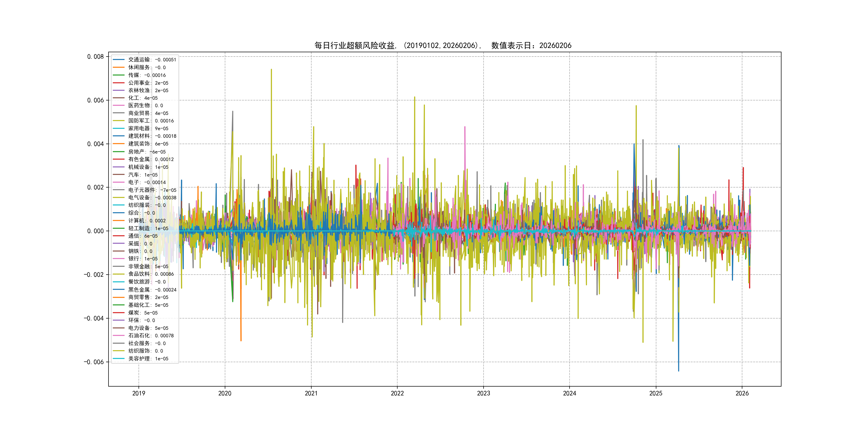The width and height of the screenshot is (868, 434).
Task: Click the 黑色金属 legend color line
Action: (x=119, y=289)
